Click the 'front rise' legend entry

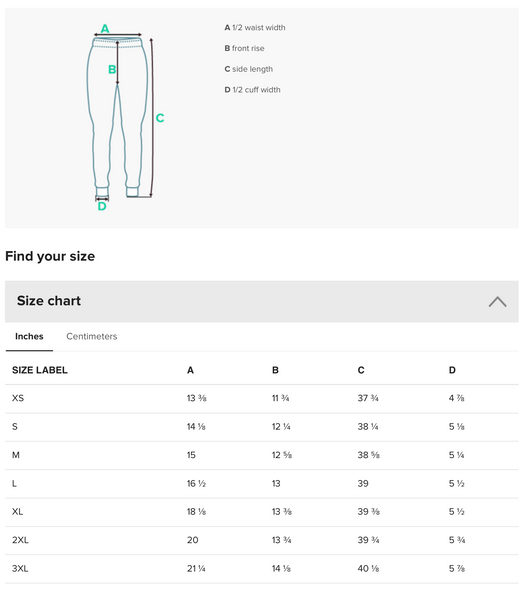point(248,48)
